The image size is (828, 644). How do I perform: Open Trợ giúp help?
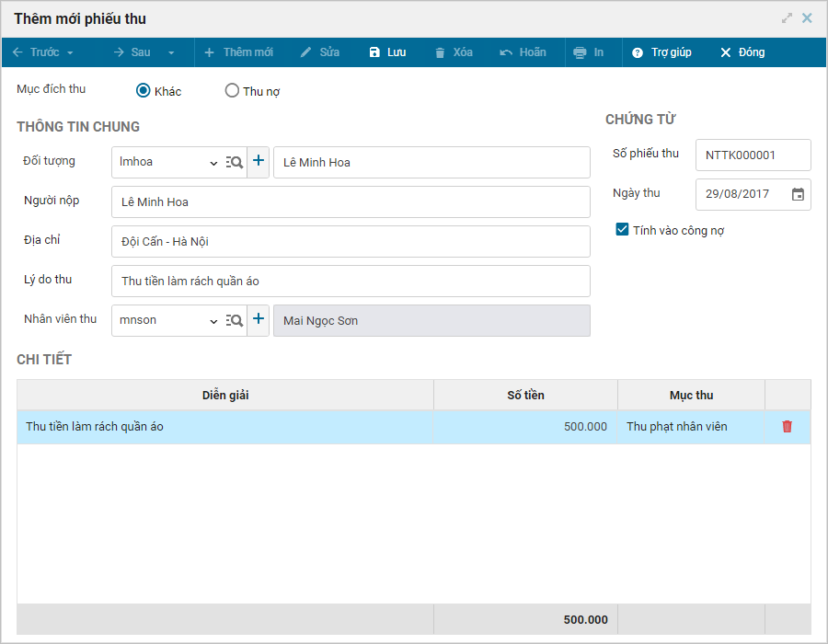click(661, 52)
